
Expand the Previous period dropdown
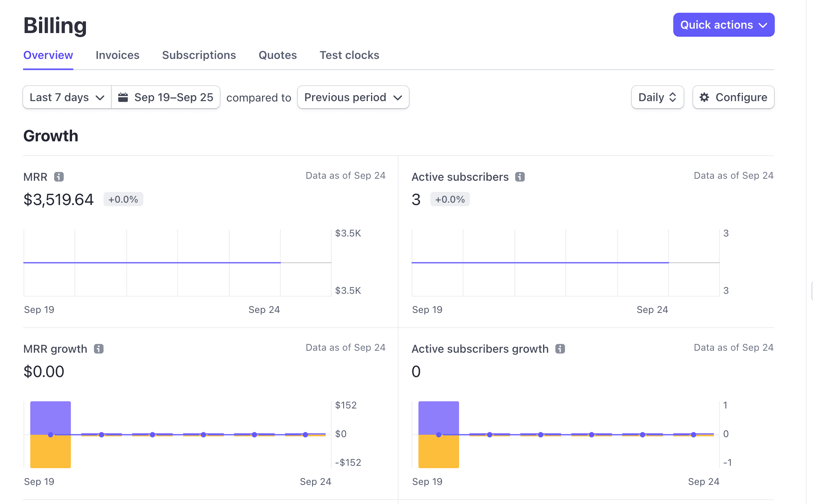tap(353, 97)
